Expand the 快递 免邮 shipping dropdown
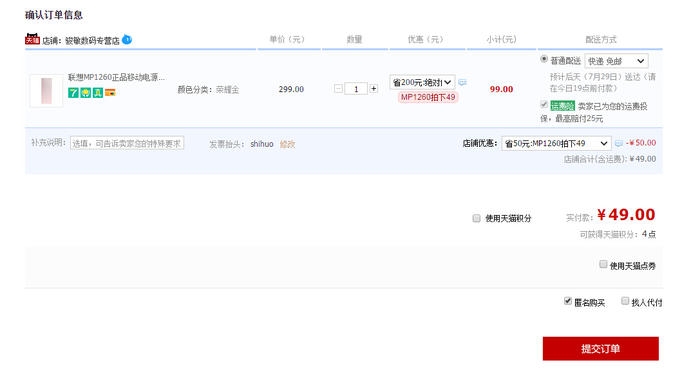Viewport: 700px width, 376px height. (x=617, y=61)
